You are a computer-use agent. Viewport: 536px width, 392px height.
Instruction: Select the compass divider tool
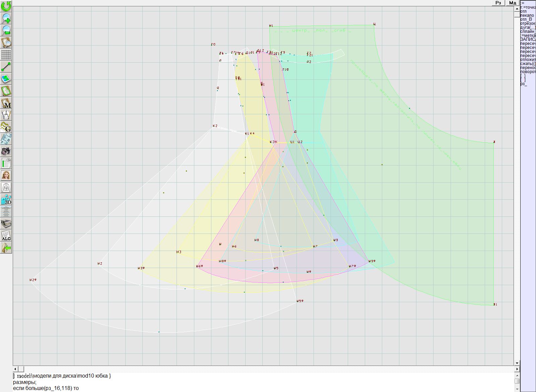pos(6,115)
